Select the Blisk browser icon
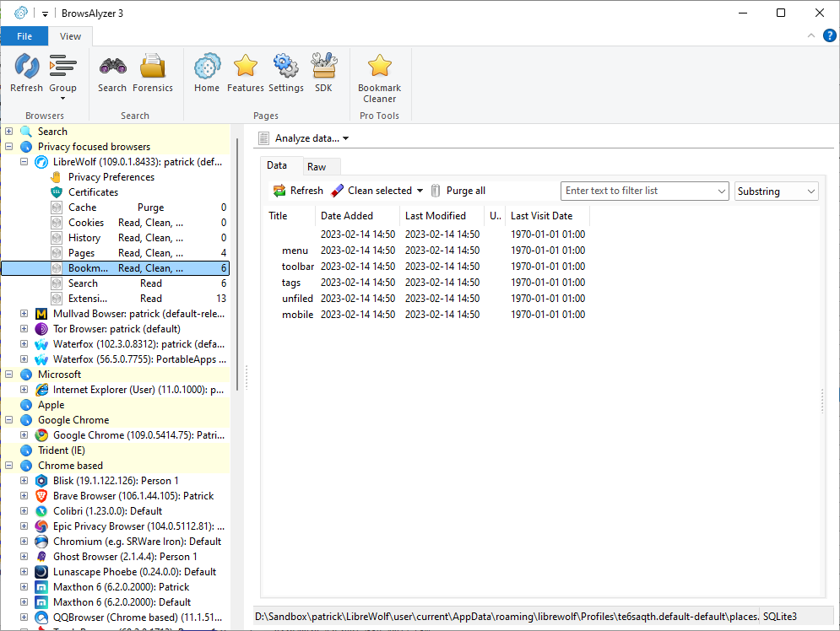The image size is (840, 631). tap(41, 481)
